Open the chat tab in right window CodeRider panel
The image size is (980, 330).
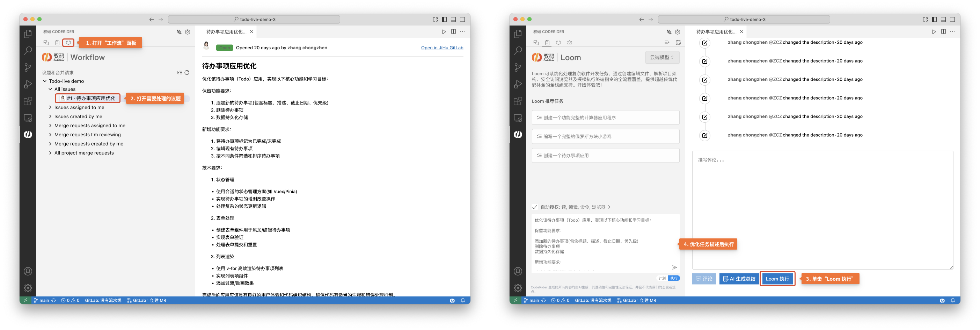536,43
